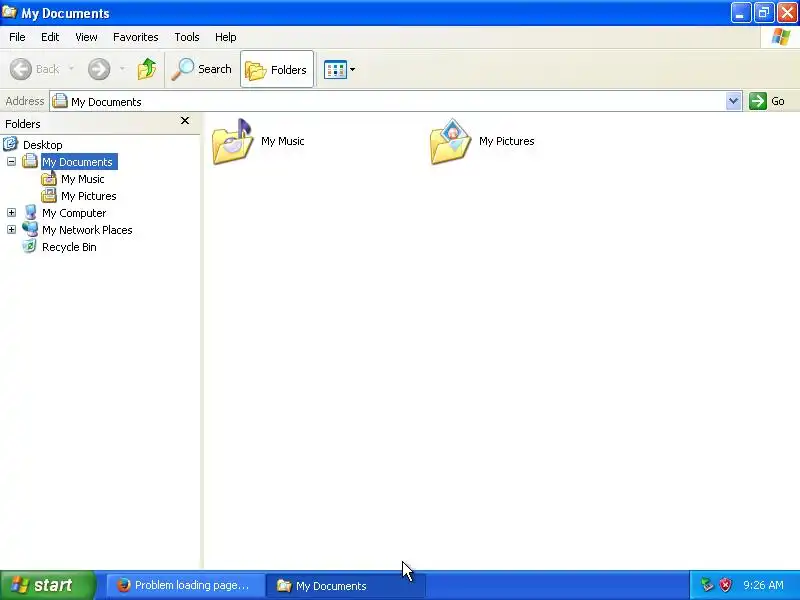
Task: Open the Tools menu
Action: click(187, 37)
